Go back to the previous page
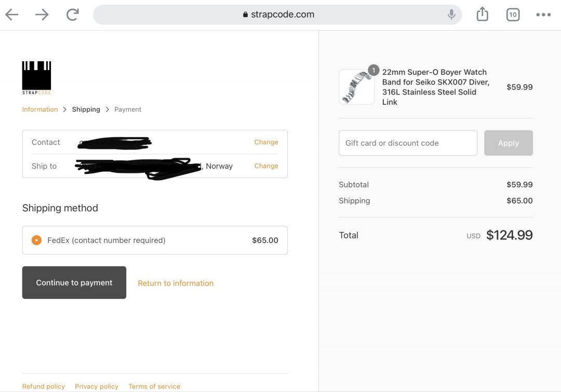The image size is (561, 392). [x=12, y=15]
